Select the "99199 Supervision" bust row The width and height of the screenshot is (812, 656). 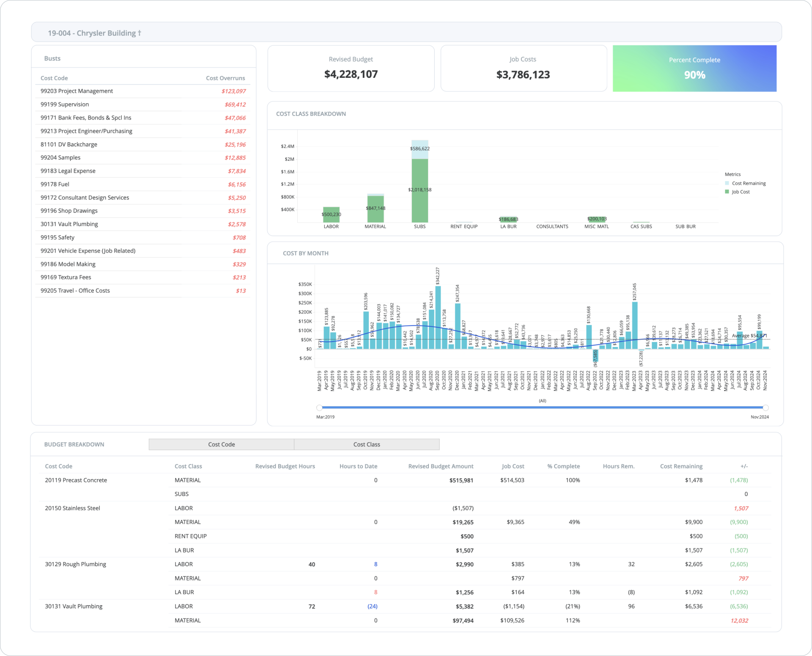click(x=143, y=105)
